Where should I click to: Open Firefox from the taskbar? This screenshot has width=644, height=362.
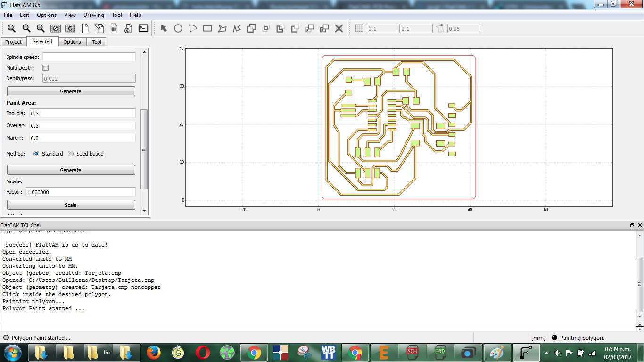click(x=153, y=352)
